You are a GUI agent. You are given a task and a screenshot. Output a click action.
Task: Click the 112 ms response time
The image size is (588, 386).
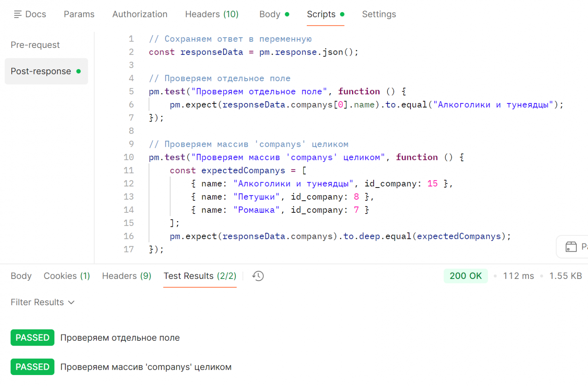518,276
